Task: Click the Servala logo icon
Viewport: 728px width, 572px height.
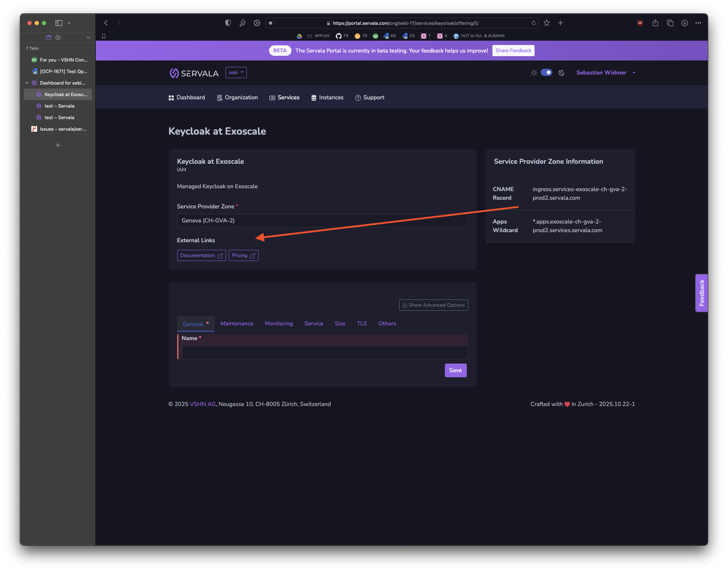Action: coord(174,73)
